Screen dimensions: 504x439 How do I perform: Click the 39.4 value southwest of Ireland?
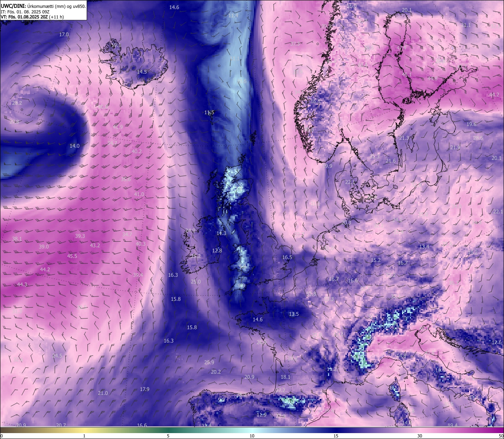[x=138, y=275]
